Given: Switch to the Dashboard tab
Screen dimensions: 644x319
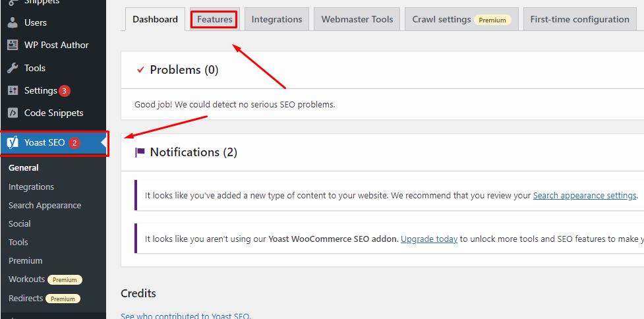Looking at the screenshot, I should [155, 19].
